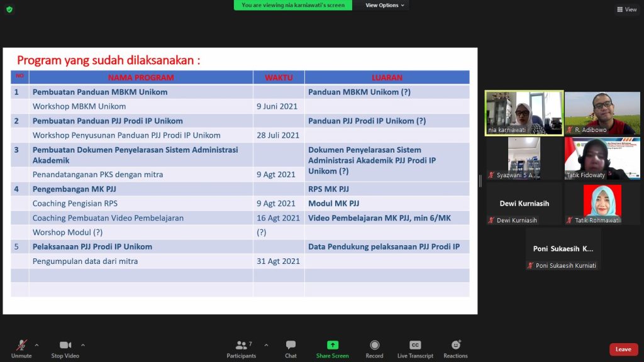Change layout with the View button
The image size is (644, 362).
point(627,9)
